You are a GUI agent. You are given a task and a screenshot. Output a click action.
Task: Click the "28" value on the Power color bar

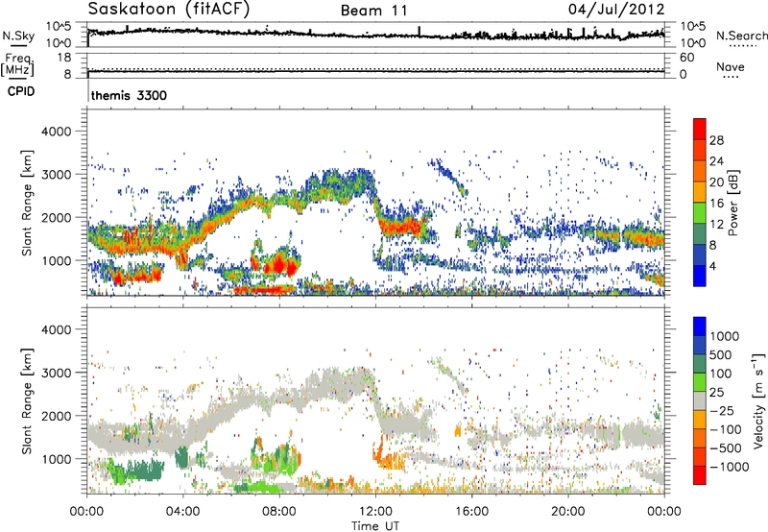tap(716, 140)
